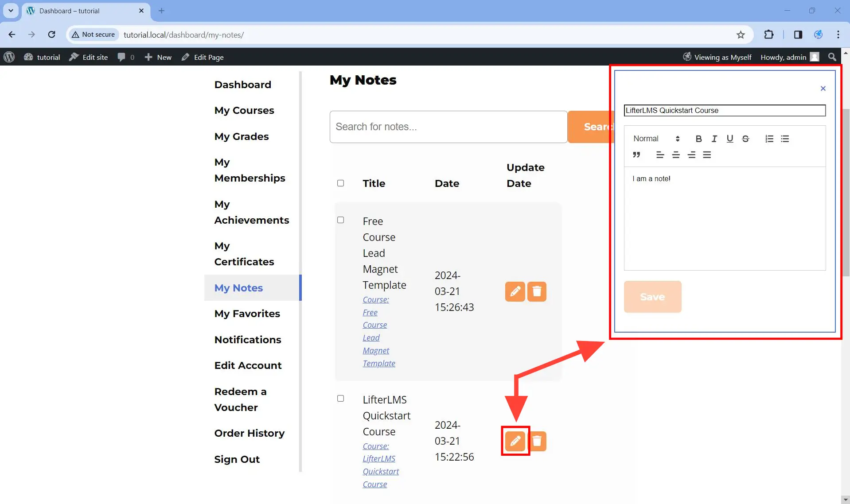Open My Memberships in dashboard menu
The width and height of the screenshot is (850, 504).
[250, 170]
